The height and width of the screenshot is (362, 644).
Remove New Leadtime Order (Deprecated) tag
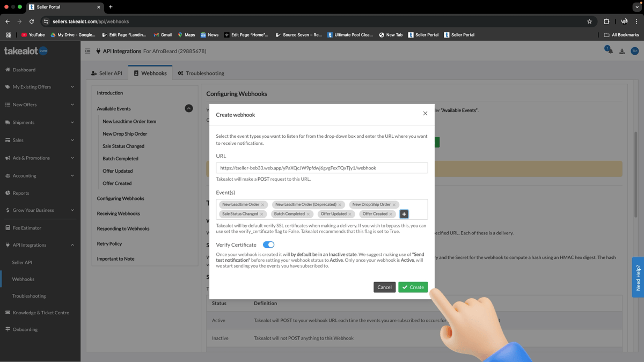340,205
